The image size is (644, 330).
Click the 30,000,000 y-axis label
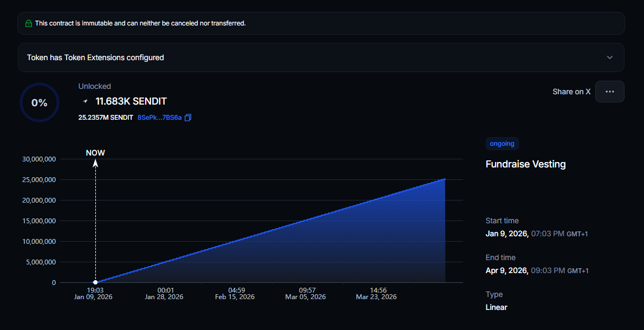click(38, 159)
